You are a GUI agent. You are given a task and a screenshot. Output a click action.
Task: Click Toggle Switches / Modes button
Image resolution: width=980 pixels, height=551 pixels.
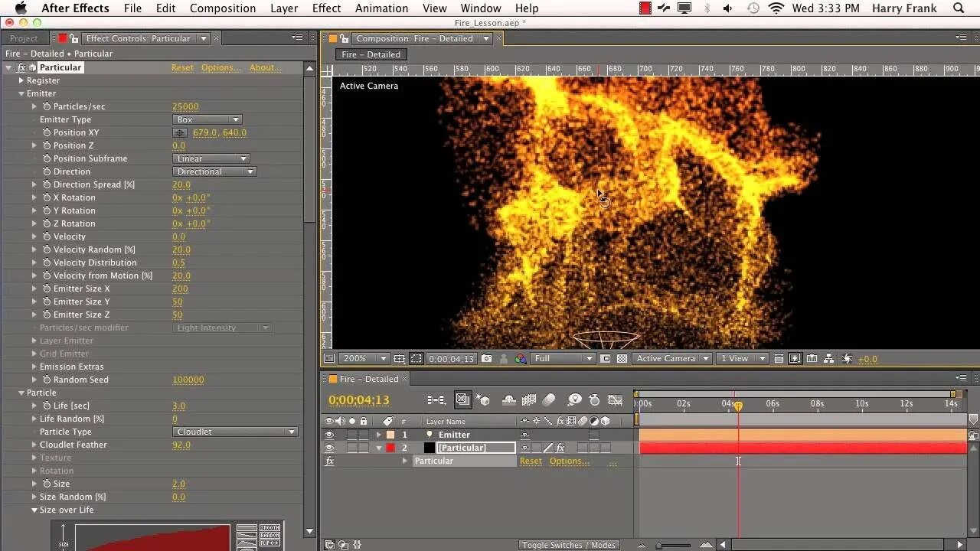[569, 545]
